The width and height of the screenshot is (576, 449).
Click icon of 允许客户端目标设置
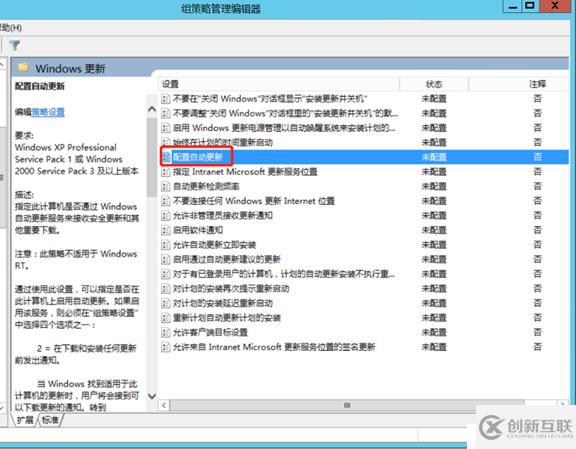pos(166,332)
